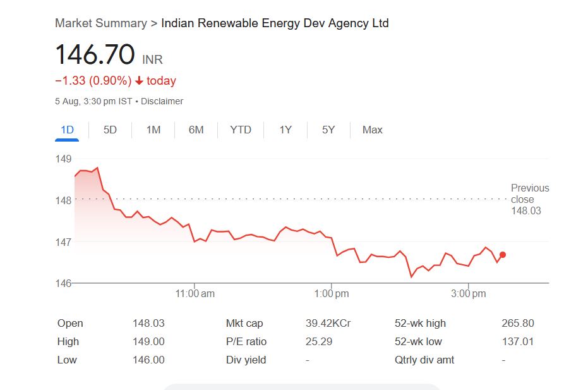
Task: Show the 6M price history tab
Action: (x=196, y=130)
